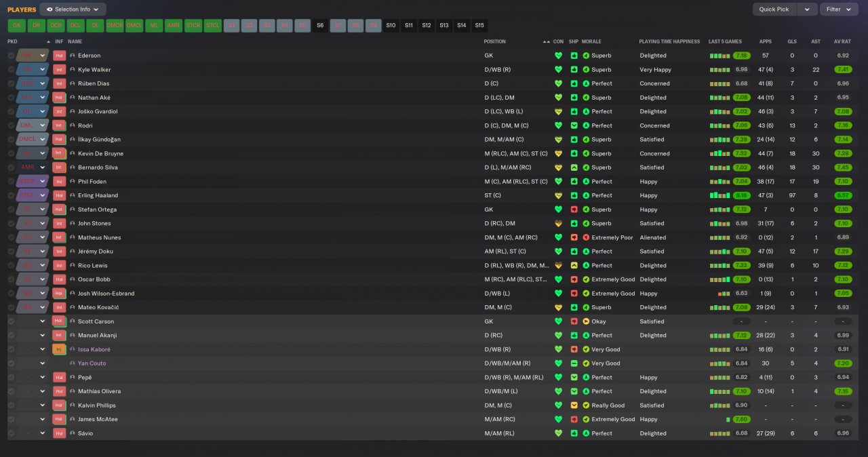Click Scott Carson's yellow morale arrow icon
The image size is (868, 457).
click(x=586, y=321)
